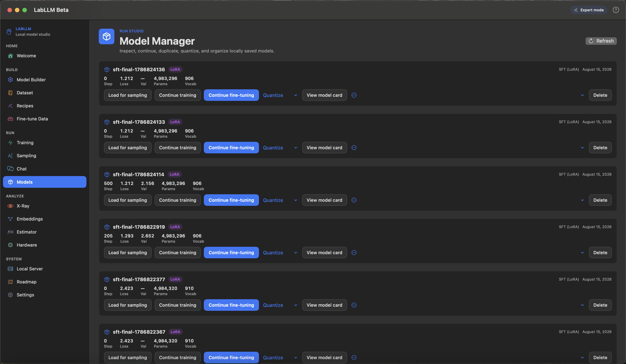Delete sft-final-1786824136 model
The width and height of the screenshot is (626, 364).
[x=600, y=95]
